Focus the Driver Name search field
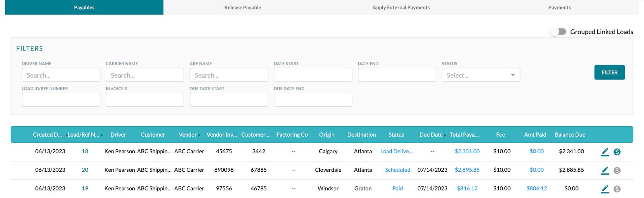This screenshot has height=198, width=644. 61,75
